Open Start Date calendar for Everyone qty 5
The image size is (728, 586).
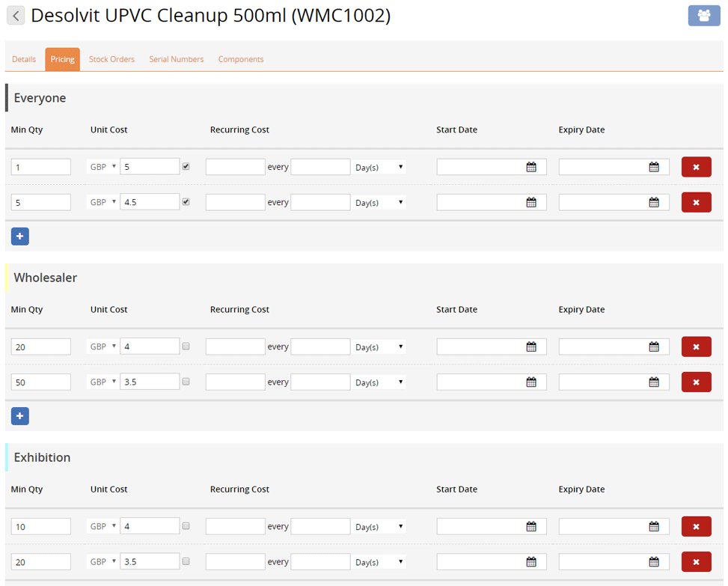click(x=531, y=203)
